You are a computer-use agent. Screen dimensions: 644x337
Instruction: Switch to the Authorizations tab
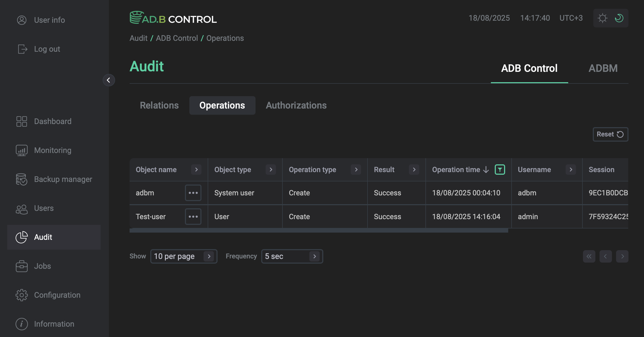tap(296, 105)
